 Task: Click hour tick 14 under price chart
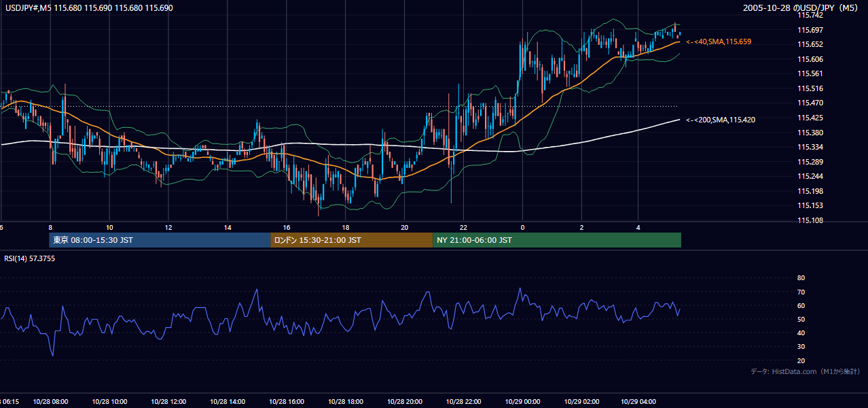point(228,228)
